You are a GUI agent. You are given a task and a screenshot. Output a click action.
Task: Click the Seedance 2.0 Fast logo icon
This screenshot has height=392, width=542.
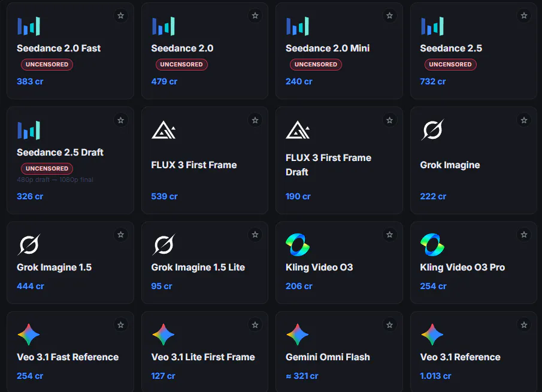pos(29,26)
